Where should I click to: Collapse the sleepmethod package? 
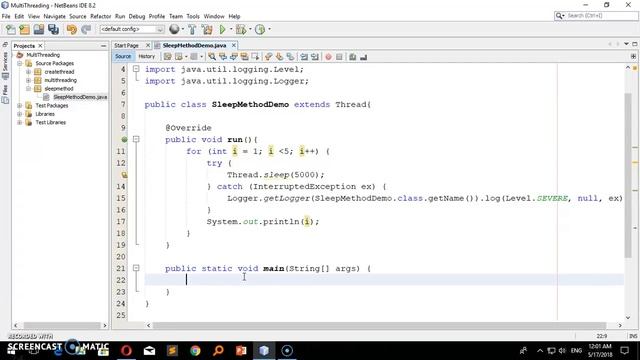pyautogui.click(x=29, y=89)
